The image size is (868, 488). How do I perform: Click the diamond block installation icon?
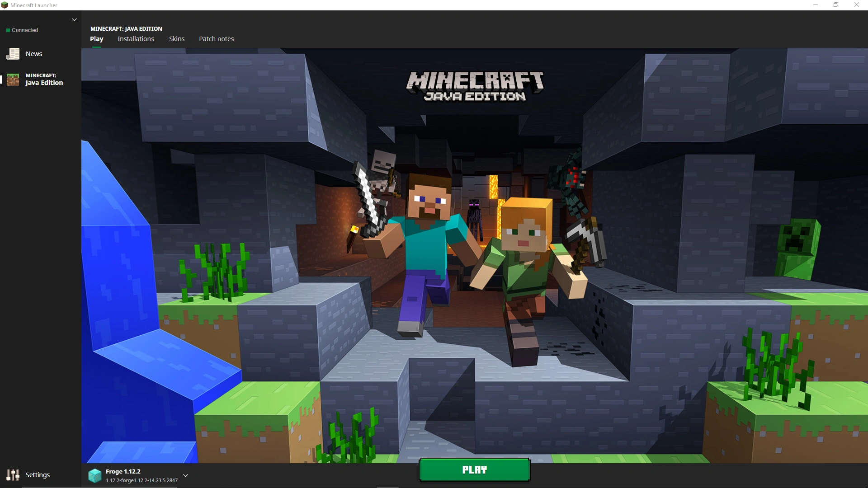[95, 475]
